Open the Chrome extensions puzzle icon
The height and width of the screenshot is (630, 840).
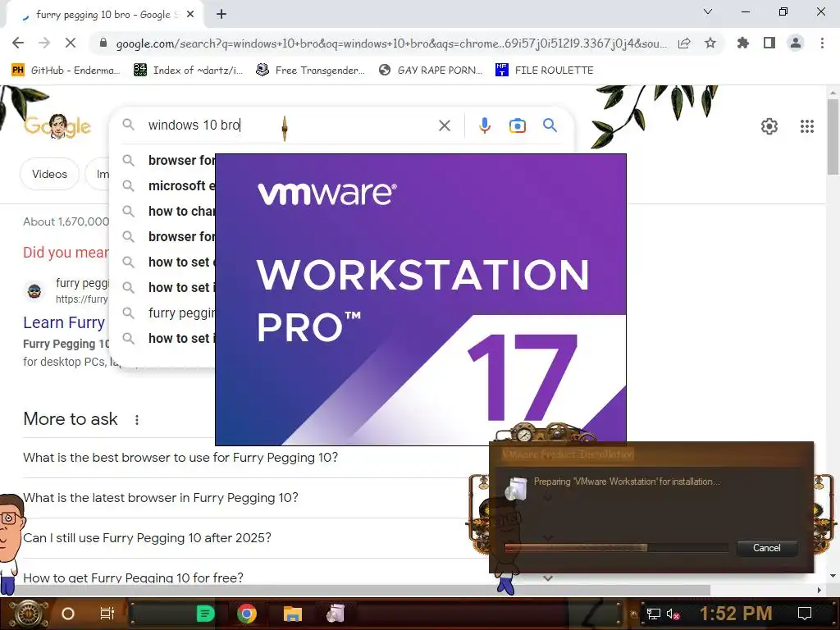(x=743, y=43)
